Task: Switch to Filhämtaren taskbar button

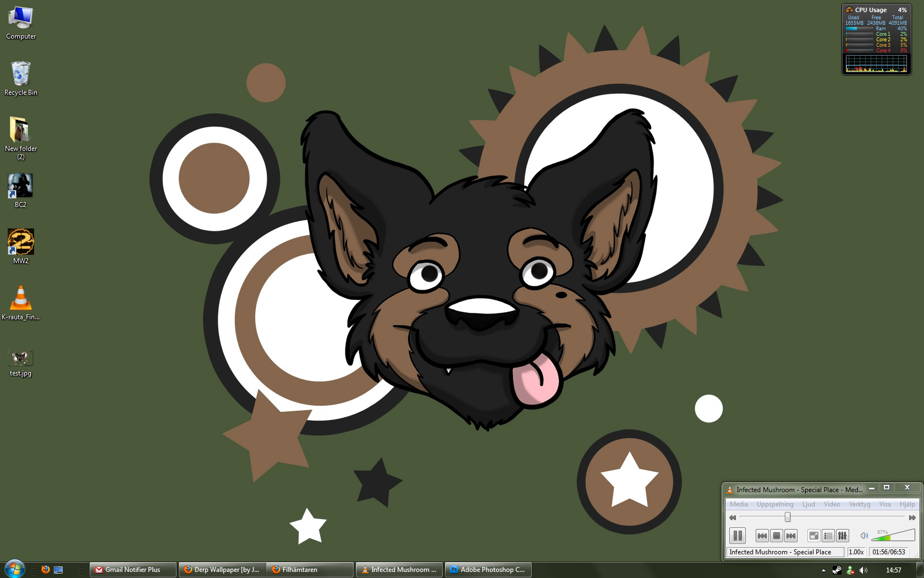Action: [x=310, y=570]
